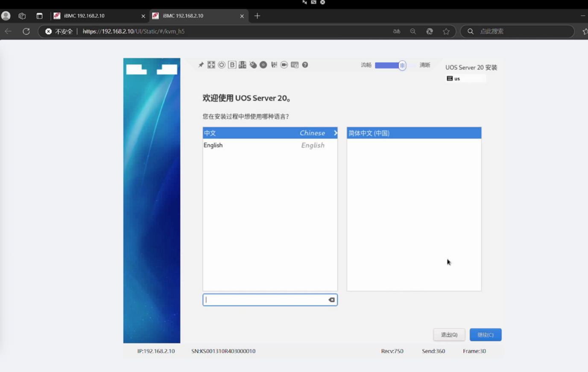Enter full screen mode in KVM toolbar

pyautogui.click(x=211, y=65)
